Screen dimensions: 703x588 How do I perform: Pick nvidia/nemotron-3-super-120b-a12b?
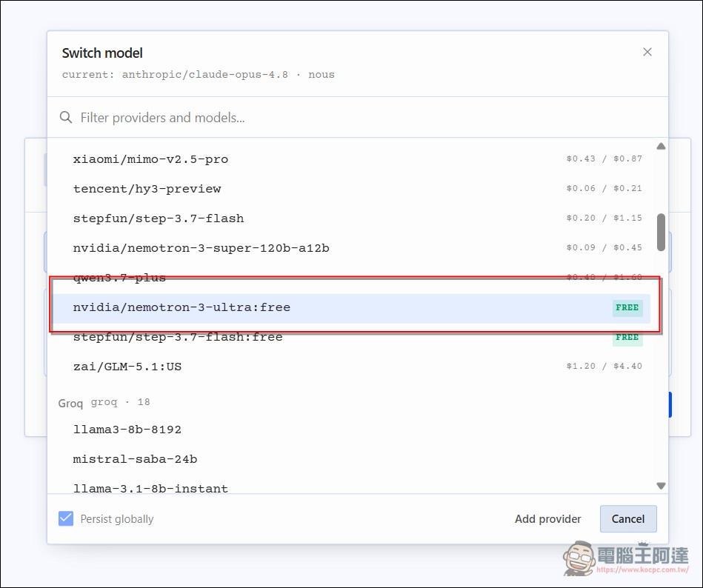point(352,248)
